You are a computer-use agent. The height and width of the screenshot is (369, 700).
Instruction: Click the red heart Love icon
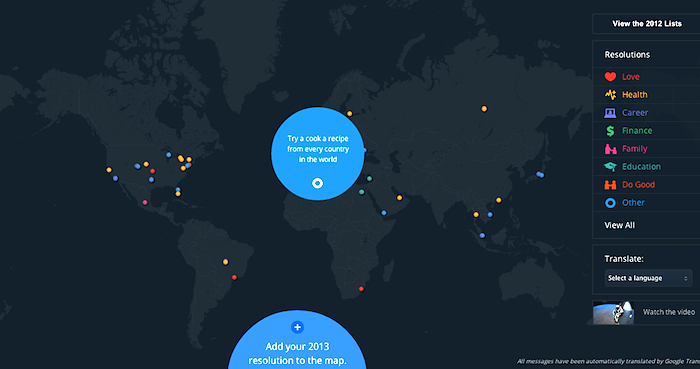[610, 77]
